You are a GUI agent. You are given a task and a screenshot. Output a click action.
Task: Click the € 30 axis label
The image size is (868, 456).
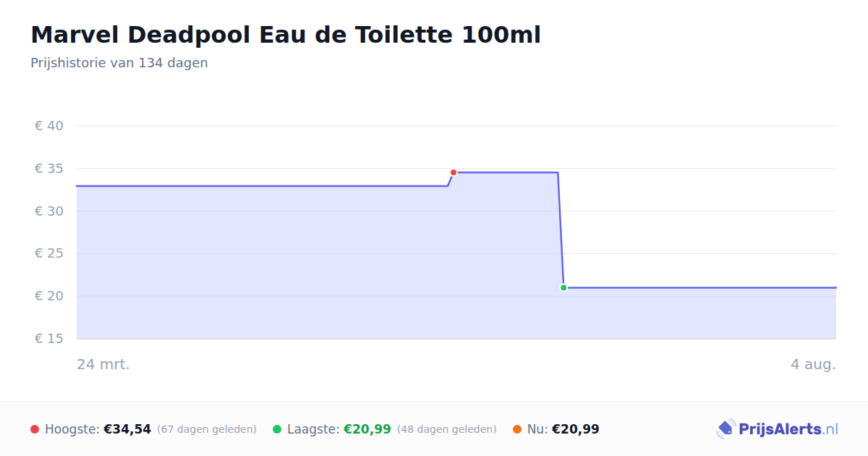[x=49, y=211]
